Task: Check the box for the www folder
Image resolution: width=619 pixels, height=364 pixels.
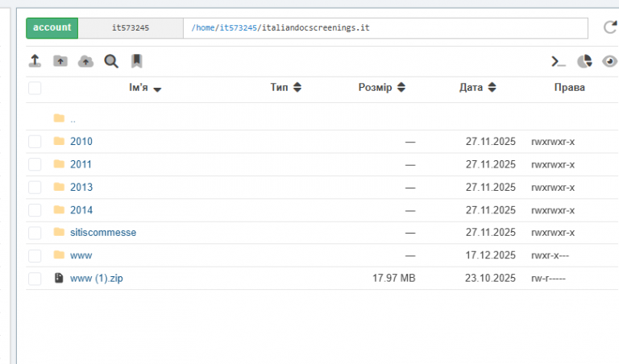Action: pos(35,255)
